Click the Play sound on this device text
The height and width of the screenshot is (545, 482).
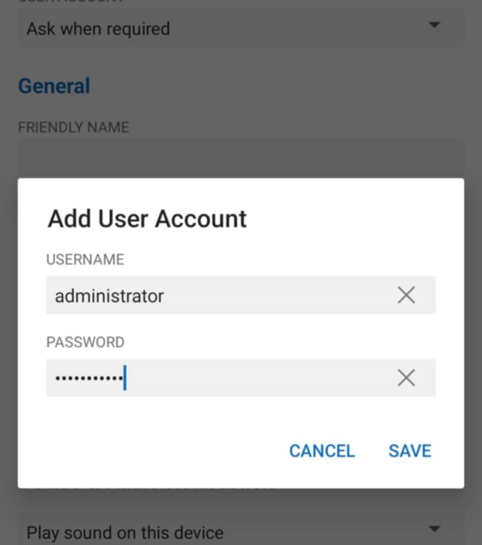(x=125, y=532)
